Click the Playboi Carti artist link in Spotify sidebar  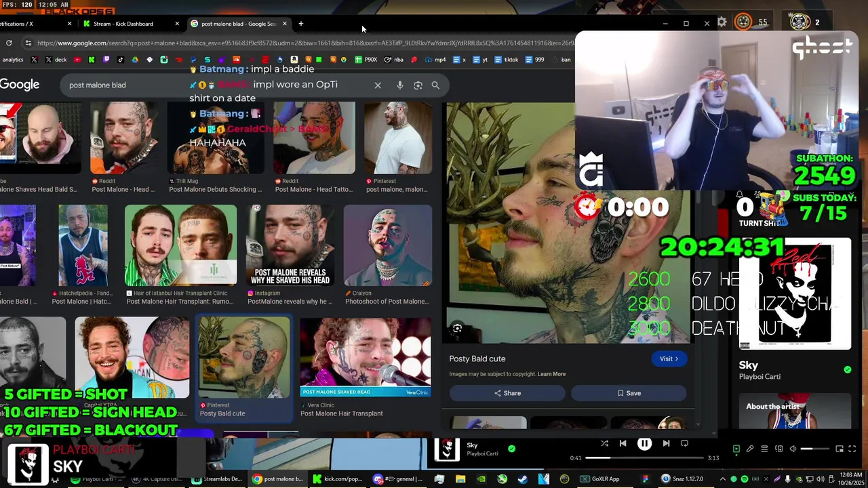point(759,376)
